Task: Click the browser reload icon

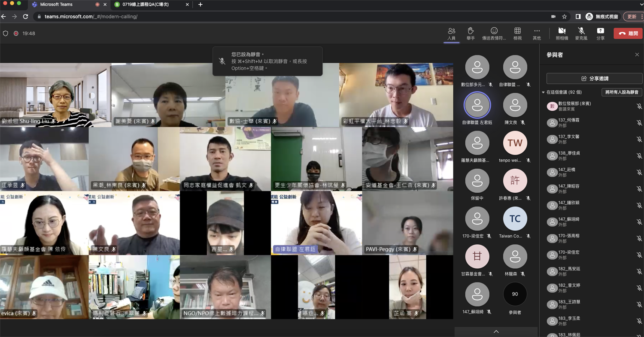Action: [25, 16]
